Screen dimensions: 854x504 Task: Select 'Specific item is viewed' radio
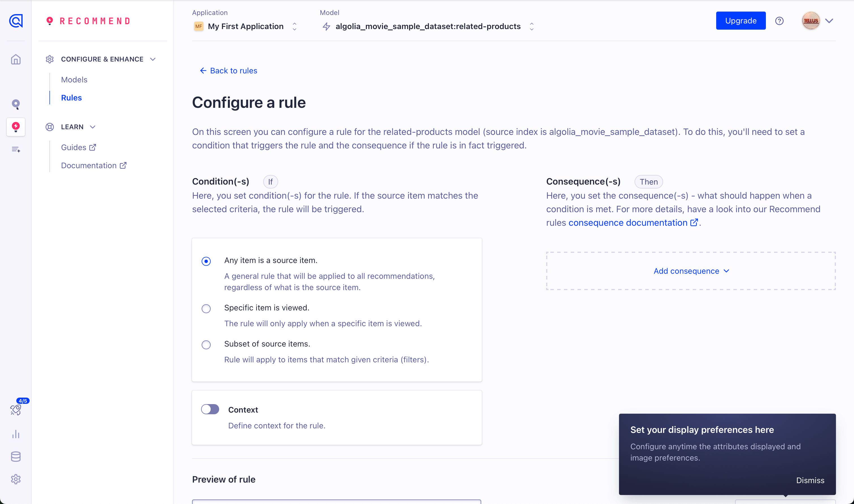(x=206, y=309)
